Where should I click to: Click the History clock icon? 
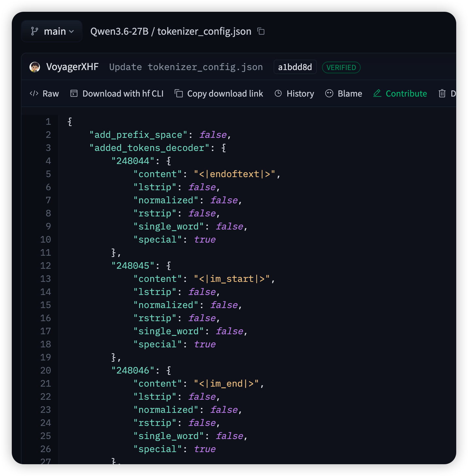pos(278,94)
